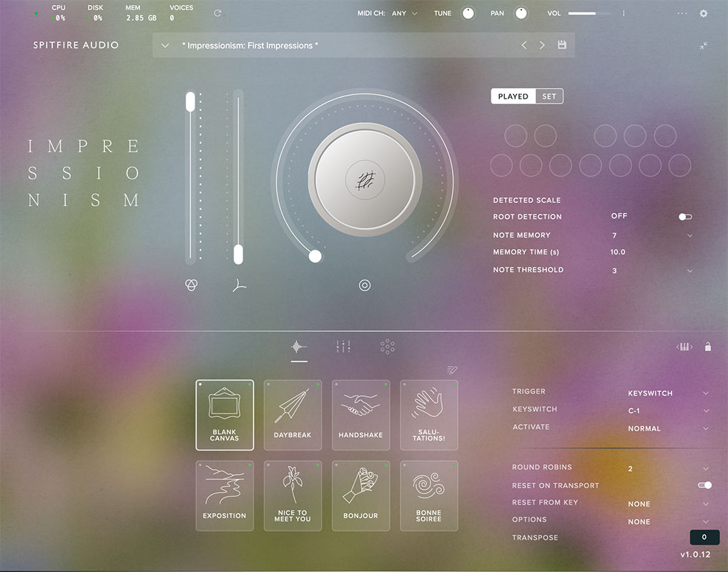The width and height of the screenshot is (728, 572).
Task: Click the branch icon under second slider
Action: [x=239, y=285]
